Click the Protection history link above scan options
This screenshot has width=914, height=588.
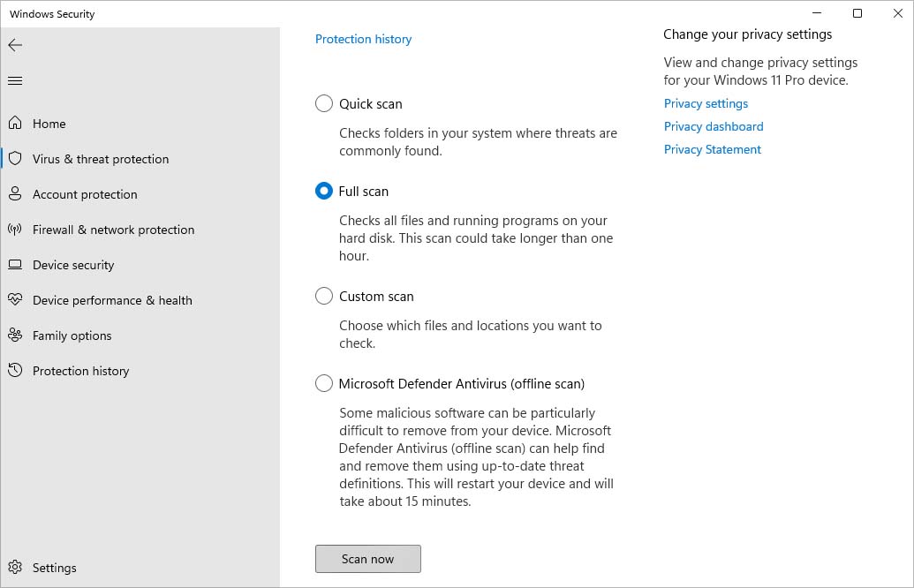(x=363, y=39)
